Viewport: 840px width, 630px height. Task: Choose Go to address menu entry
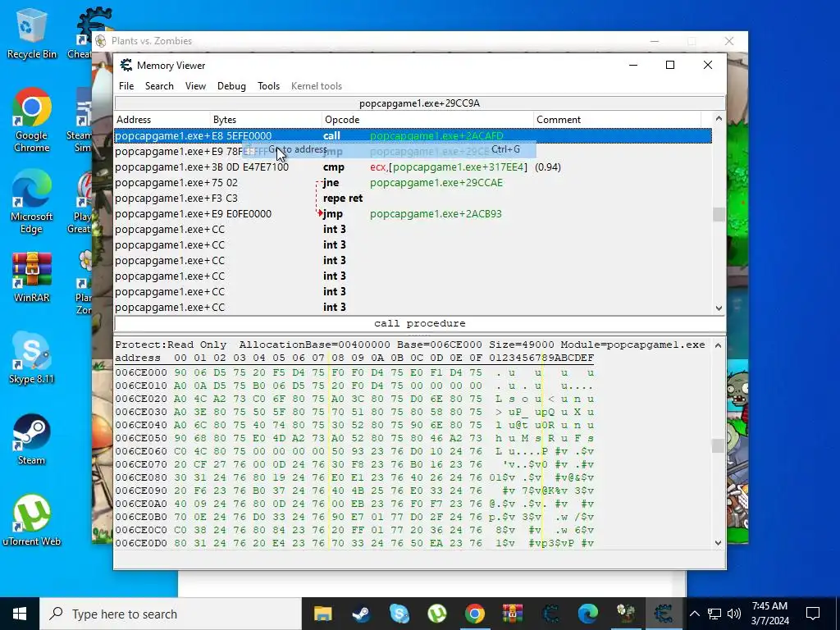pyautogui.click(x=389, y=149)
